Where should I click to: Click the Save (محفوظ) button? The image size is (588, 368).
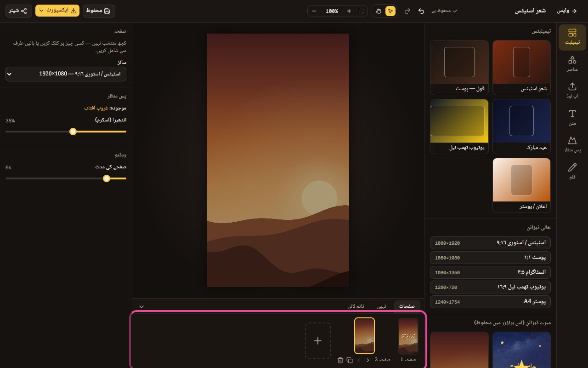pyautogui.click(x=99, y=11)
